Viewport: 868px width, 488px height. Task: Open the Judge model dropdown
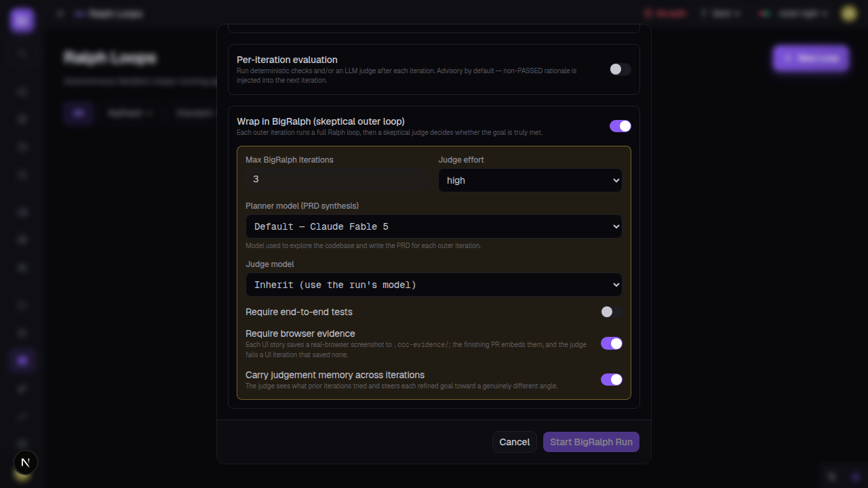pyautogui.click(x=434, y=285)
